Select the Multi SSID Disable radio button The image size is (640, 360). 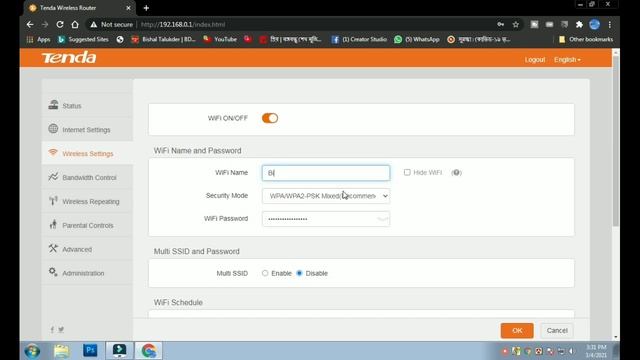coord(299,273)
